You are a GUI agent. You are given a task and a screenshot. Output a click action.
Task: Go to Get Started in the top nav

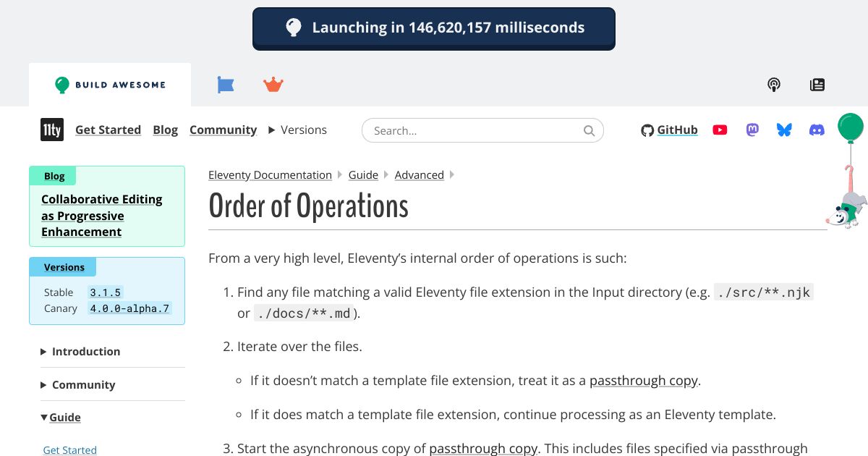click(108, 130)
